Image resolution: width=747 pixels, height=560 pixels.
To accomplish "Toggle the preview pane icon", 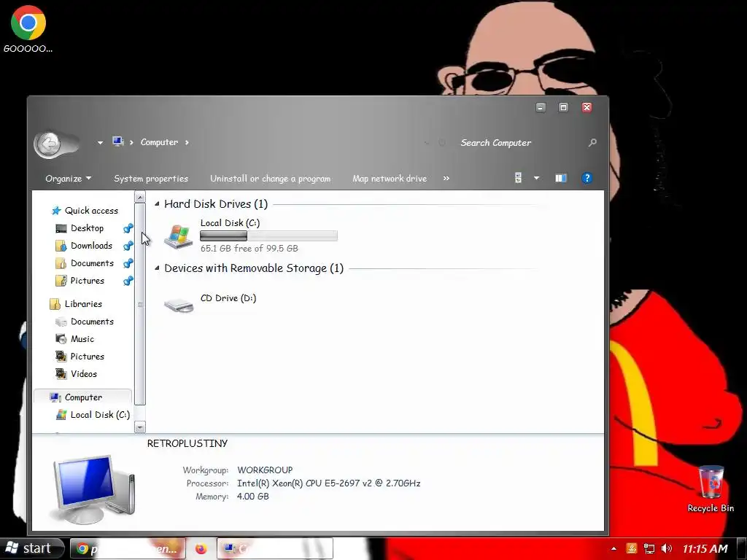I will click(x=561, y=178).
